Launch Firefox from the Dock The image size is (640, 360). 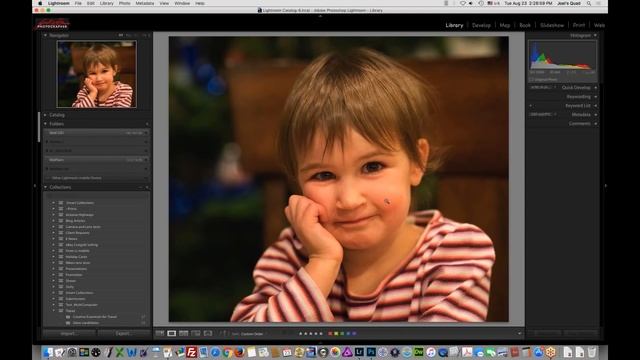[x=240, y=352]
